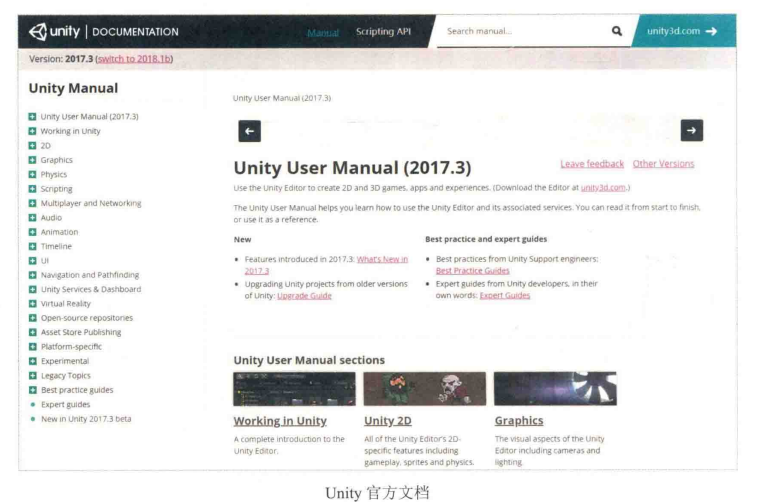Open the Unity 2D section heading link
777x502 pixels.
point(388,421)
